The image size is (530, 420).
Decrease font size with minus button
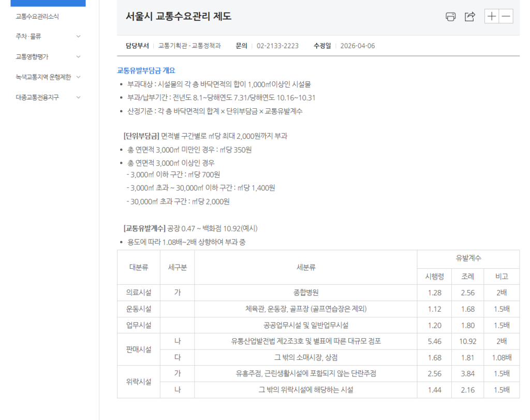click(x=506, y=16)
